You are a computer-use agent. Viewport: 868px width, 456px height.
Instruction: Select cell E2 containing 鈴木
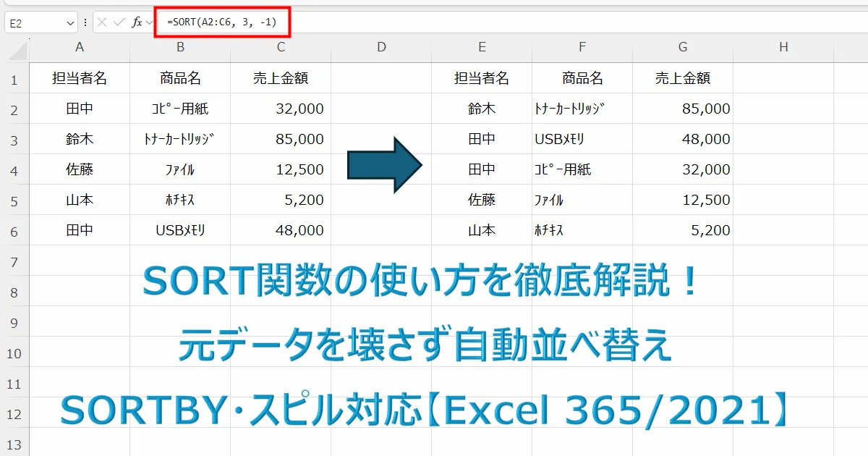[482, 109]
